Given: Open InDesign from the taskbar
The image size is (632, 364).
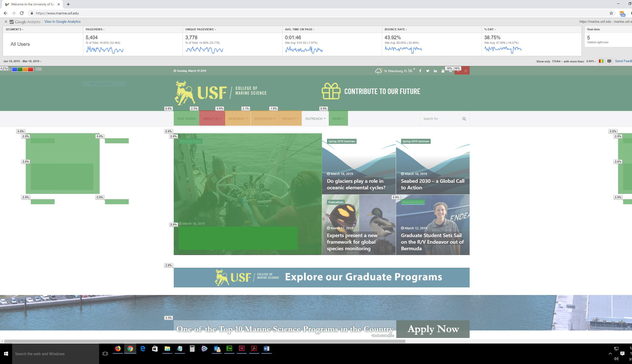Looking at the screenshot, I should point(242,349).
